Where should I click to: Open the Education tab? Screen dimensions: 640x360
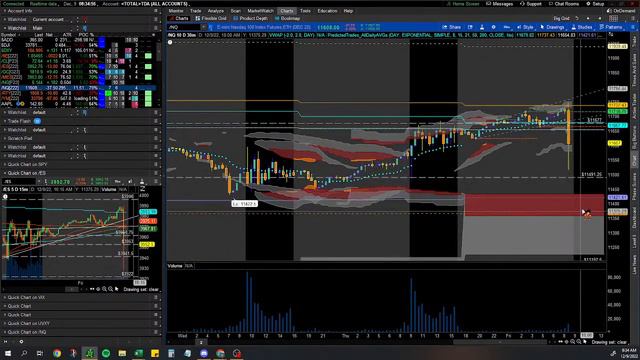click(x=327, y=11)
